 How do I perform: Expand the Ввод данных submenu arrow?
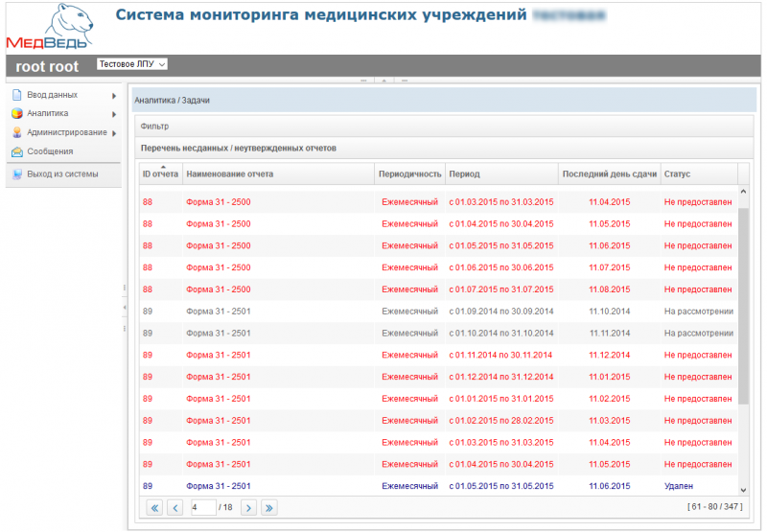click(x=114, y=96)
